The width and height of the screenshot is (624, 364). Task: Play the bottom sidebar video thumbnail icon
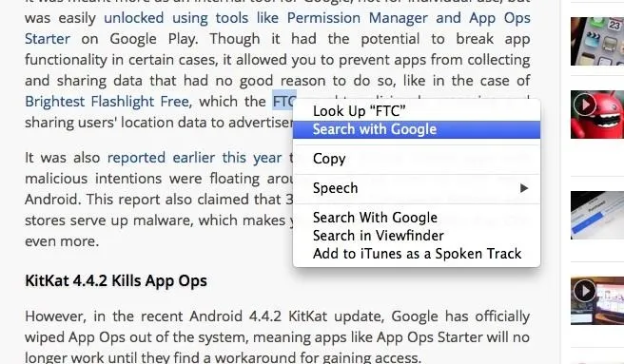(585, 291)
